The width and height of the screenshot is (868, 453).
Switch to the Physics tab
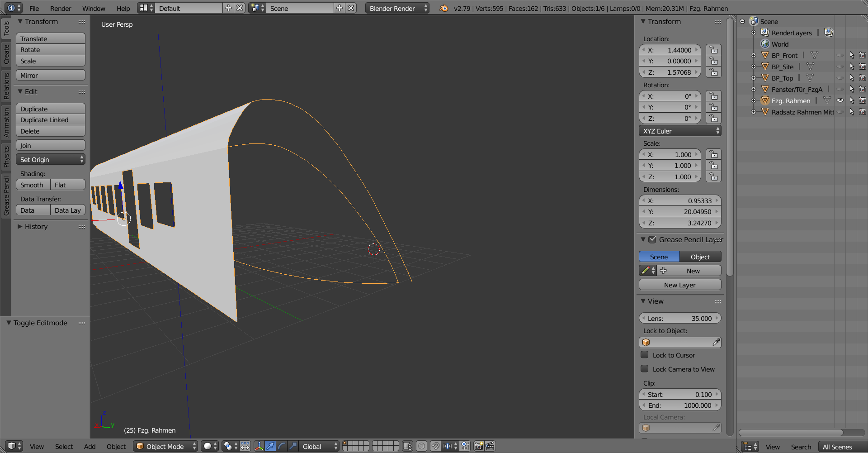6,157
